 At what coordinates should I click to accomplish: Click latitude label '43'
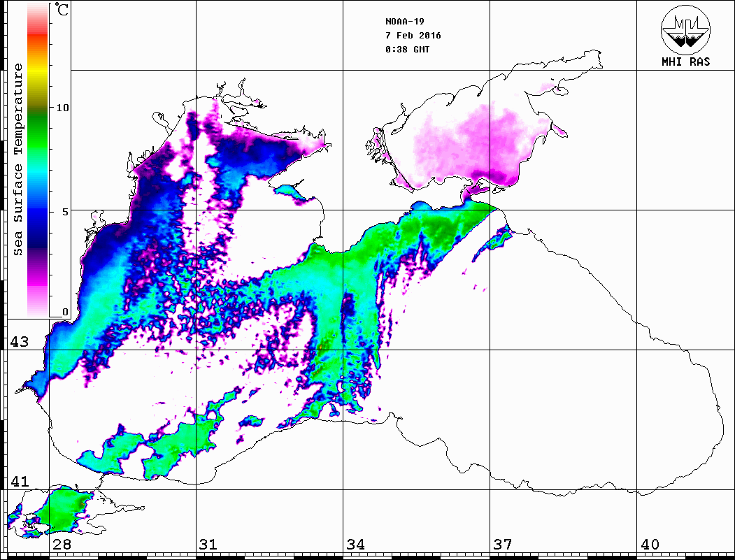click(x=20, y=342)
